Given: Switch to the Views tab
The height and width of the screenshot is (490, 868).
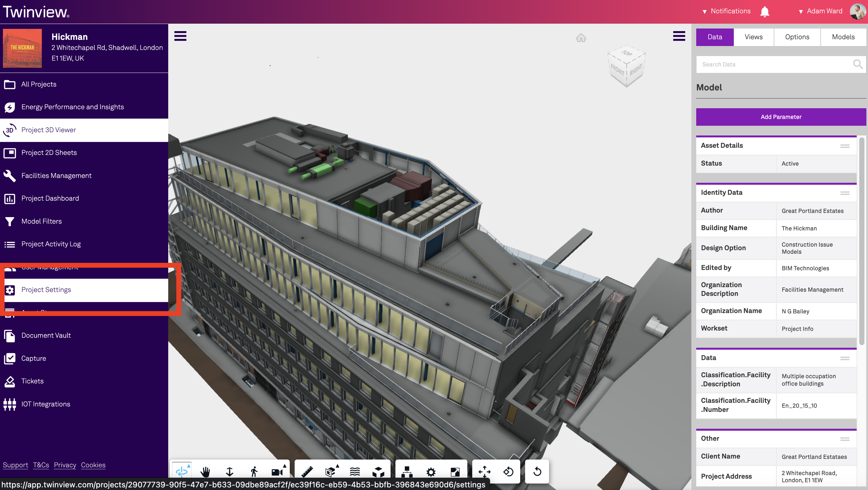Looking at the screenshot, I should [754, 37].
